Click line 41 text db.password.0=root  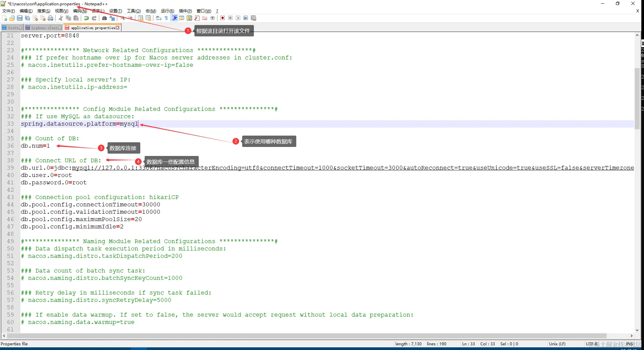click(54, 182)
